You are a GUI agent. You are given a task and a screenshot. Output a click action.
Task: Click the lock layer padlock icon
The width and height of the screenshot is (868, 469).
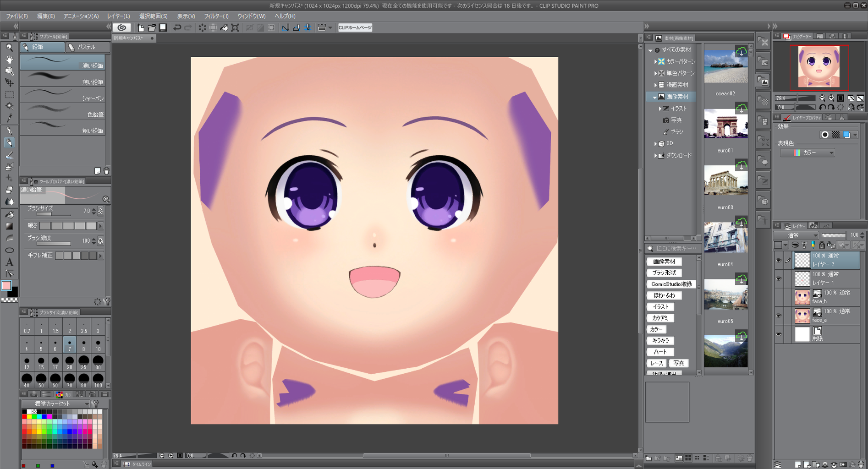coord(822,245)
